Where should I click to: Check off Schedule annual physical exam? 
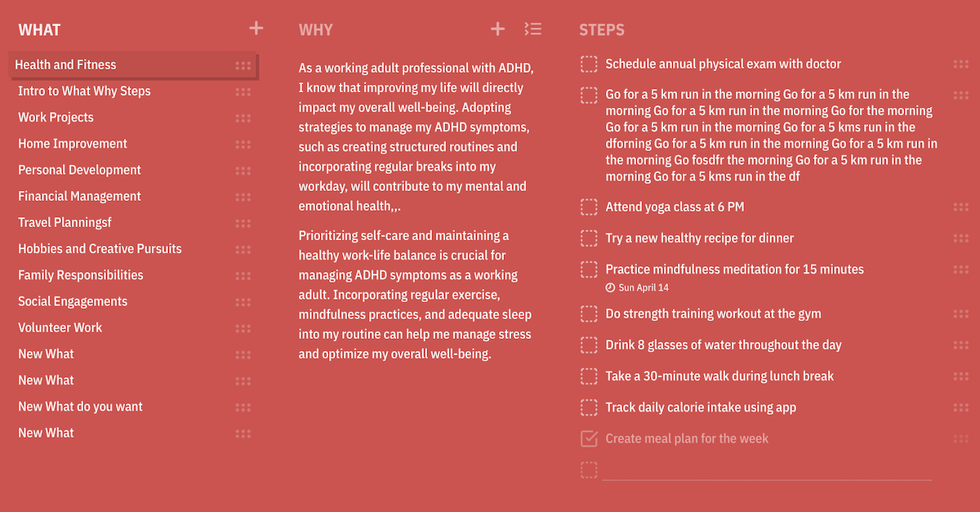[588, 64]
